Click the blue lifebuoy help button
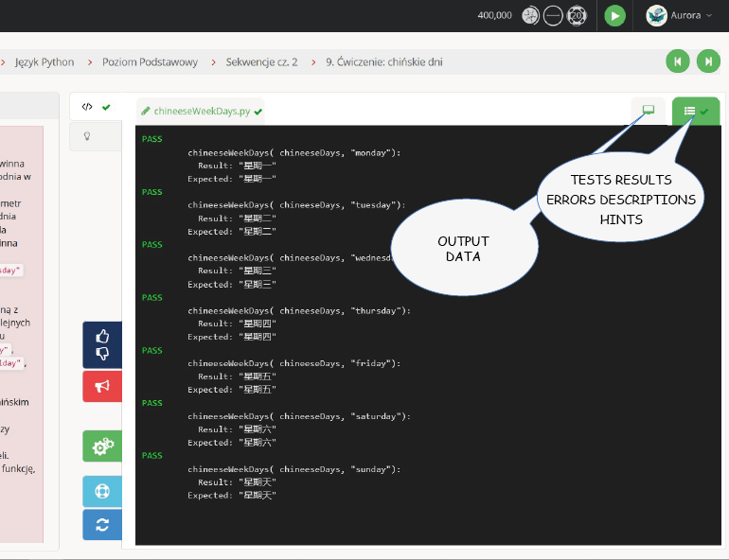The height and width of the screenshot is (560, 729). (x=102, y=492)
